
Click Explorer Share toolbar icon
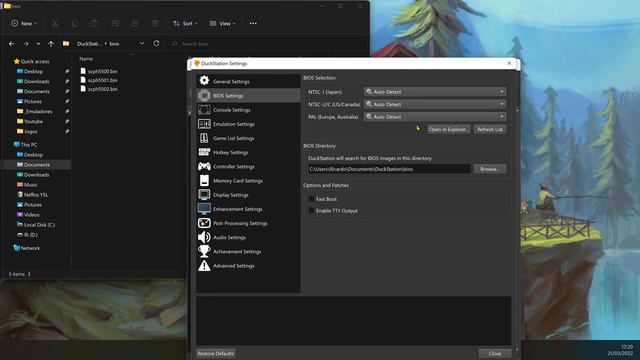(x=135, y=24)
